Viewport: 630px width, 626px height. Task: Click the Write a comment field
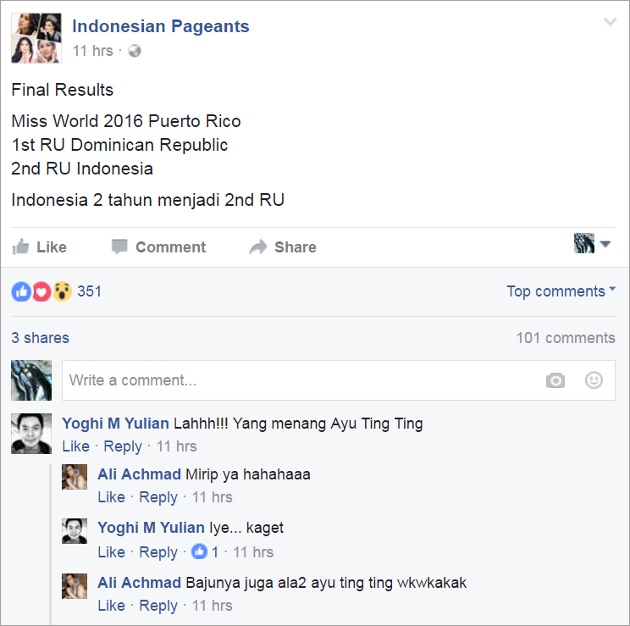point(338,380)
